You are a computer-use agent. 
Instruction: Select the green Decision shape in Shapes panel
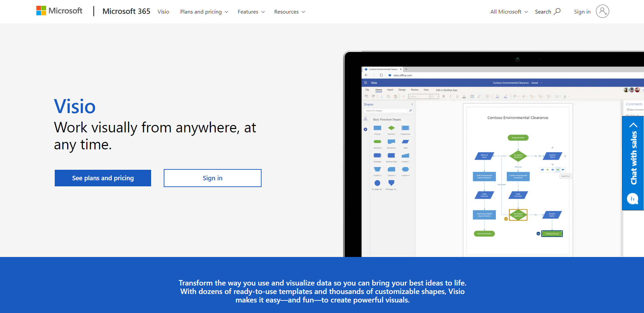point(391,128)
